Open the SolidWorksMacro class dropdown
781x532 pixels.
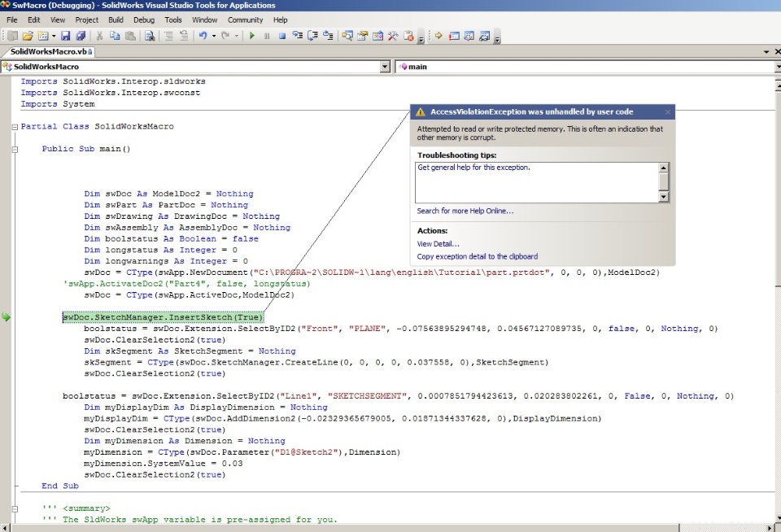[385, 67]
